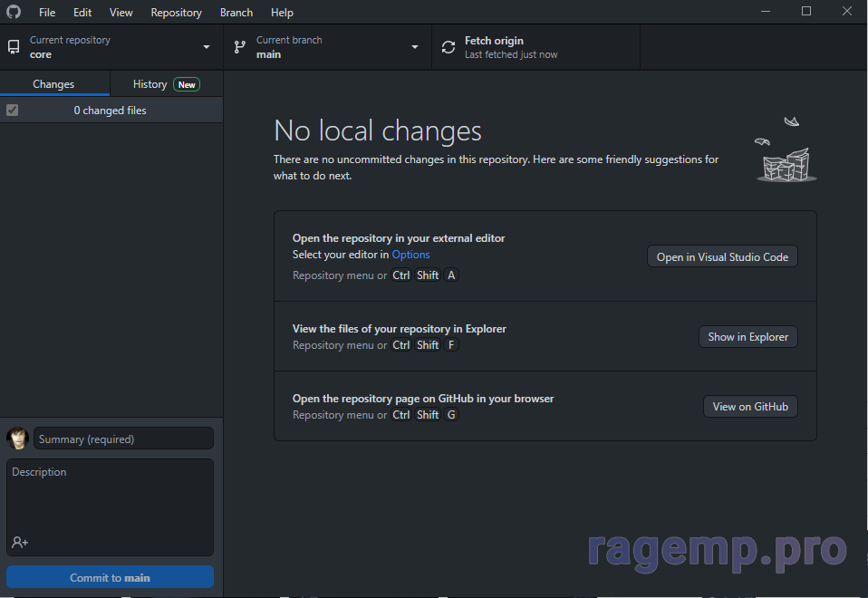Click the branch icon beside Current branch
Viewport: 868px width, 598px height.
[240, 47]
